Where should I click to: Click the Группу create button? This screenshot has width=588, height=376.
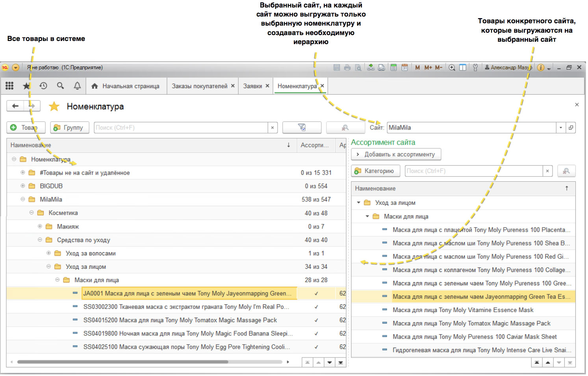point(70,127)
